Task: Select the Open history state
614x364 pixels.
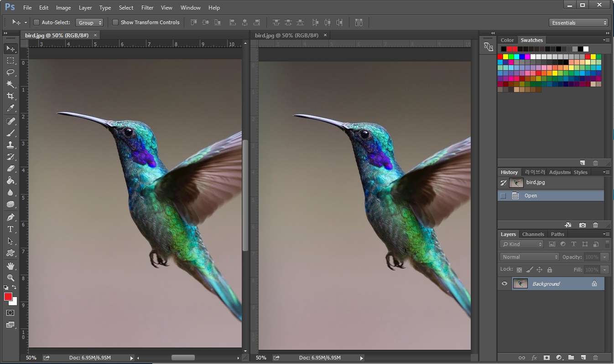Action: 551,195
